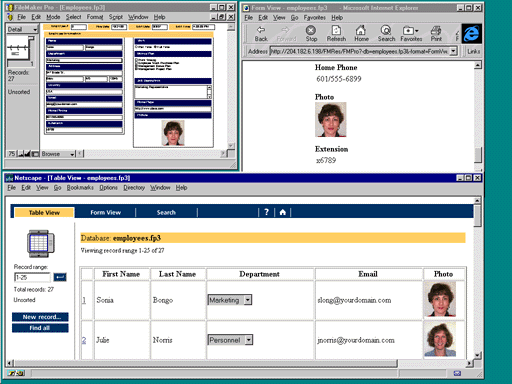The height and width of the screenshot is (384, 512).
Task: Open the Detail layout dropdown in FileMaker
Action: pos(22,29)
